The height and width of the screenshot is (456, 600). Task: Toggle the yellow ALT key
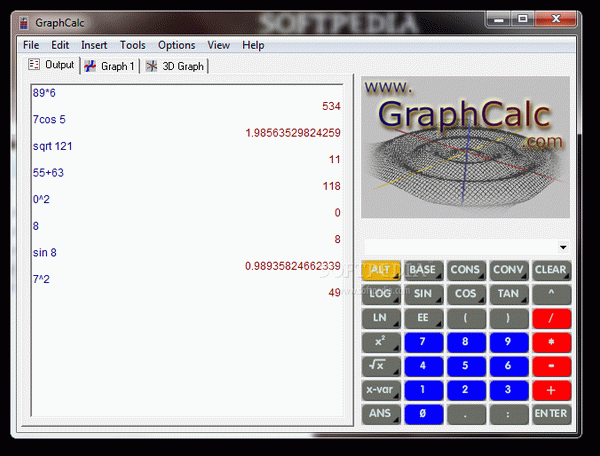point(381,270)
